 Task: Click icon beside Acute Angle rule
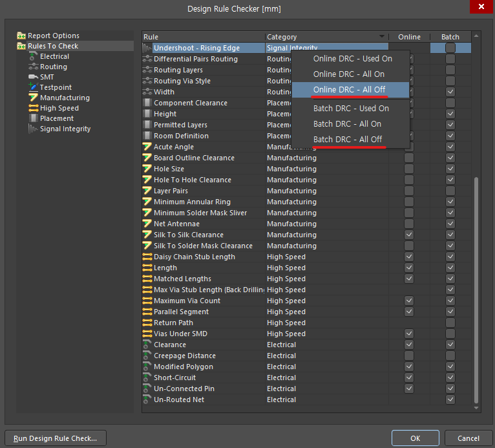pos(147,147)
